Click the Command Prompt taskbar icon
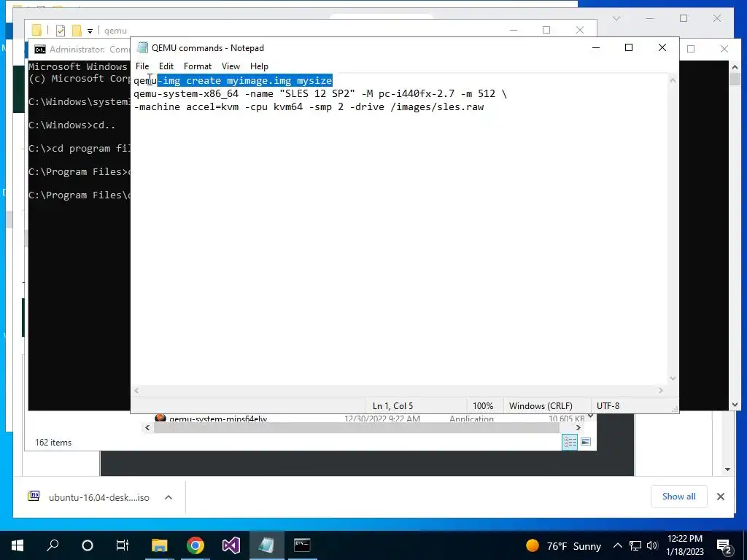 click(x=302, y=545)
